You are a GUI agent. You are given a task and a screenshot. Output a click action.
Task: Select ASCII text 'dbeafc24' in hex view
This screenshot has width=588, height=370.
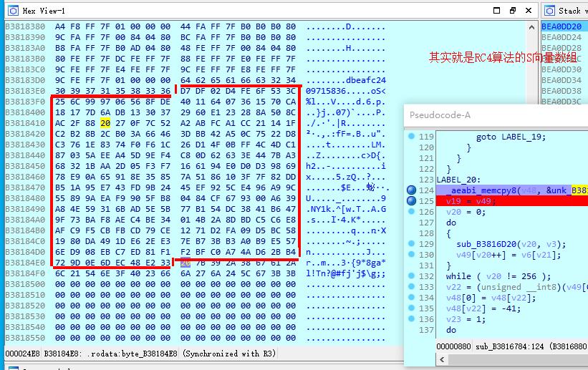366,80
